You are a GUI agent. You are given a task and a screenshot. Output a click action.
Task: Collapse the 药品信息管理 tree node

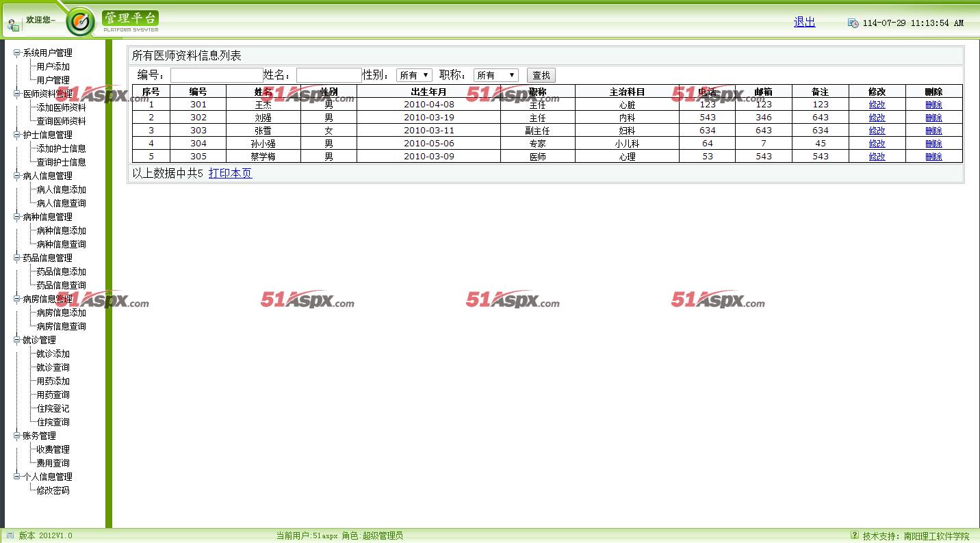17,258
